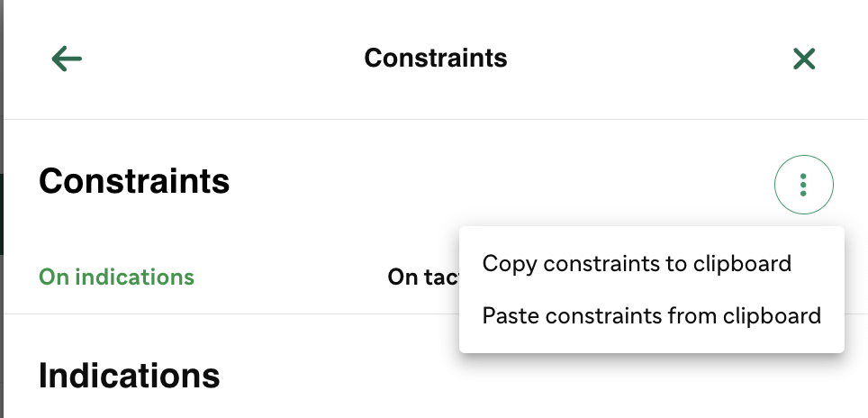Click the Constraints title in the header
The image size is (868, 418).
(436, 59)
